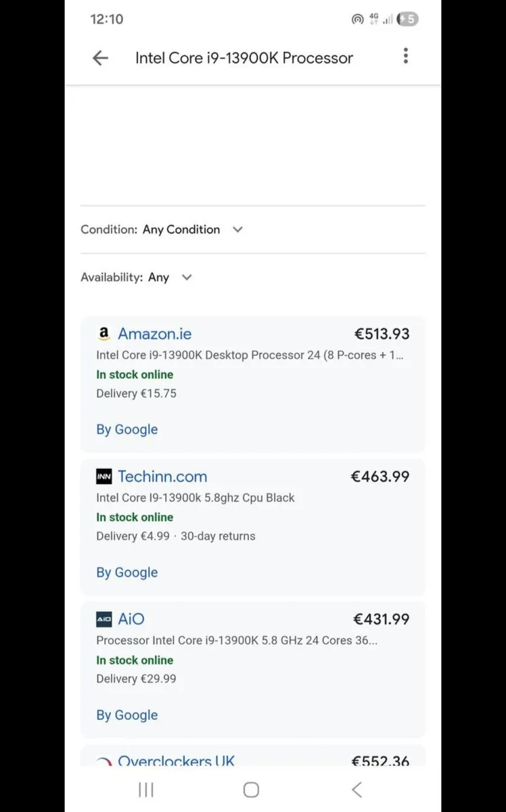Open the three-dot overflow menu
The image size is (506, 812).
click(x=405, y=56)
